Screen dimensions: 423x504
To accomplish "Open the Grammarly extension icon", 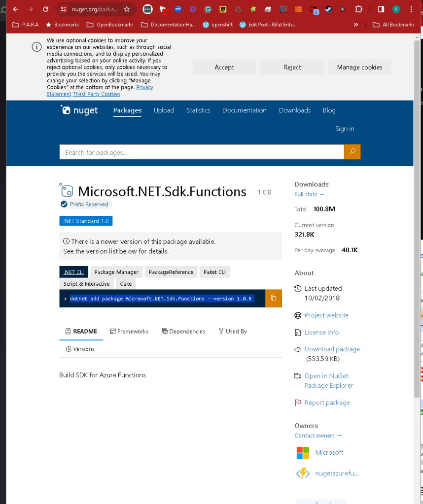I will pos(208,9).
